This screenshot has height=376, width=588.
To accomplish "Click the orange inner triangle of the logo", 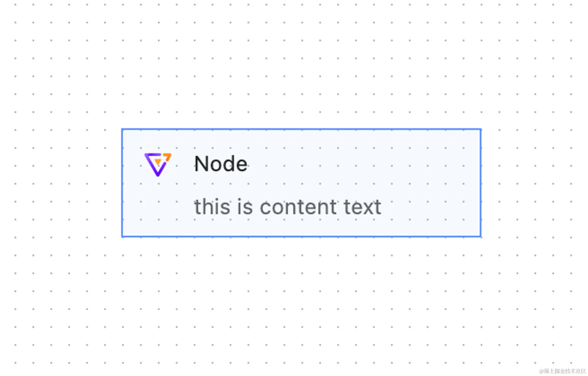I will (158, 162).
